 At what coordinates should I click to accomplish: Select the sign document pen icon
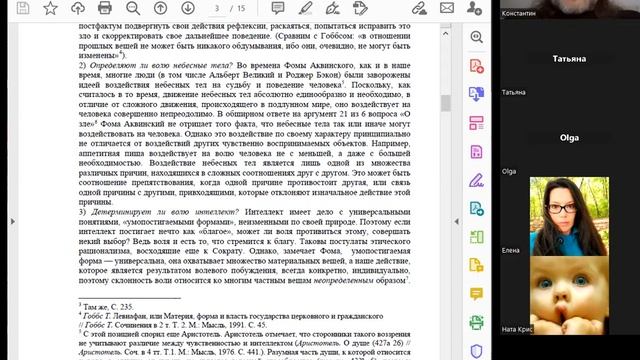pos(333,8)
